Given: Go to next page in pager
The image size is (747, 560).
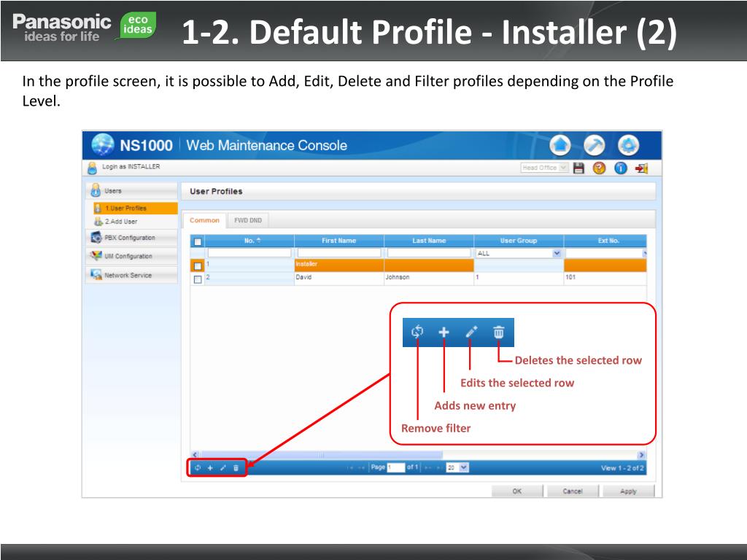Looking at the screenshot, I should pos(427,467).
